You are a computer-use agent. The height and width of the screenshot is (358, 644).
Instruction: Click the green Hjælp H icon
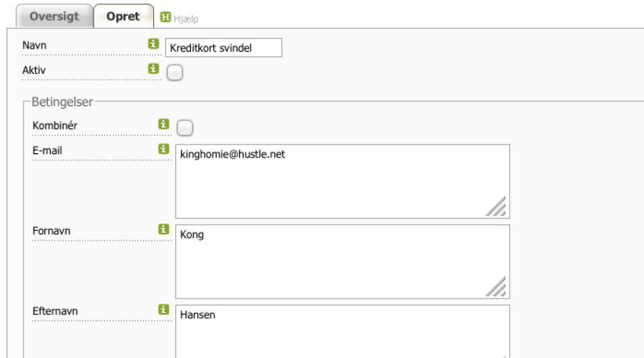[x=165, y=17]
